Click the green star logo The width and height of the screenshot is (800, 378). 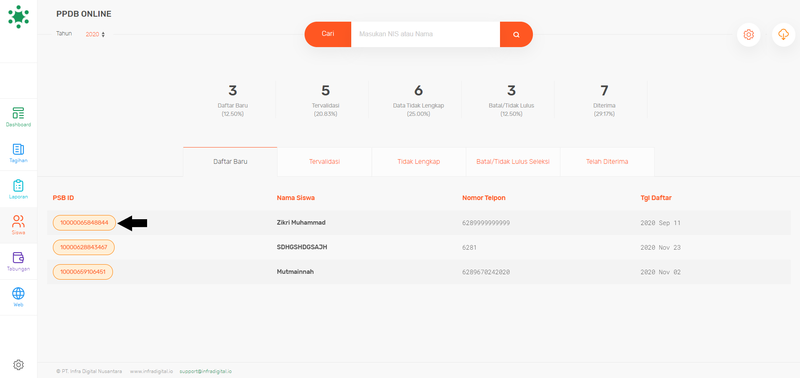point(18,17)
